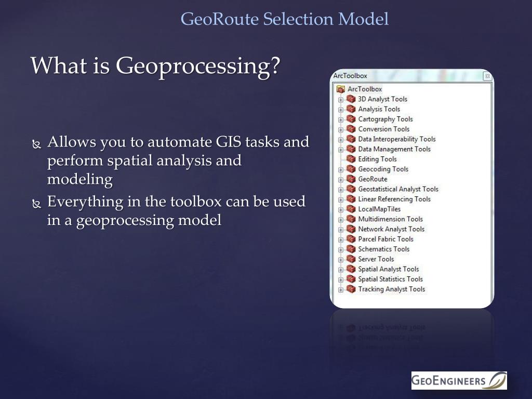The image size is (532, 399).
Task: Select the 'Cartography Tools' label
Action: (x=385, y=119)
